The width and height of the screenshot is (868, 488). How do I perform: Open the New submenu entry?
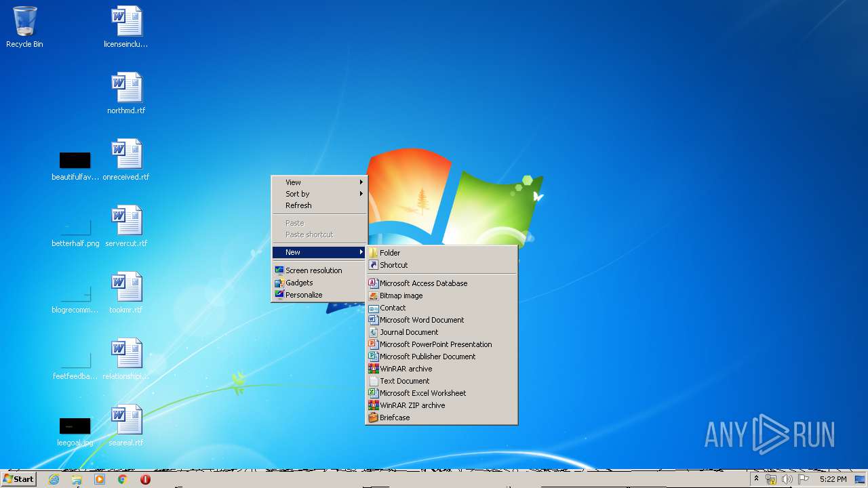click(319, 252)
